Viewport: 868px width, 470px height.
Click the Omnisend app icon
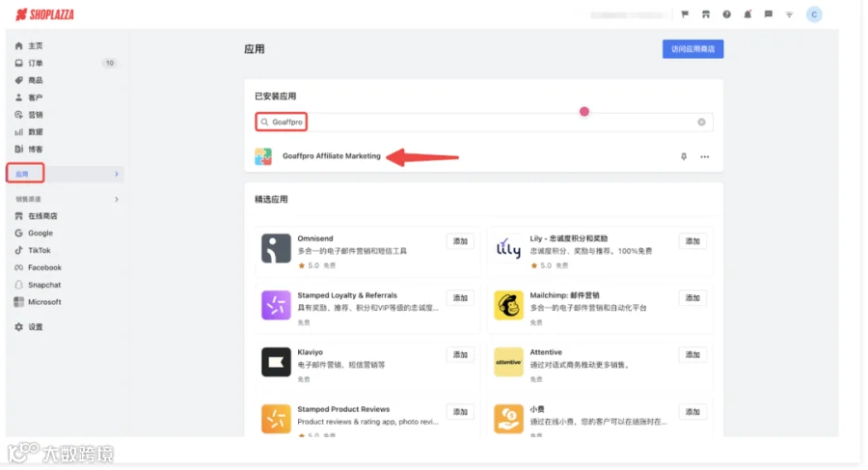[x=276, y=248]
